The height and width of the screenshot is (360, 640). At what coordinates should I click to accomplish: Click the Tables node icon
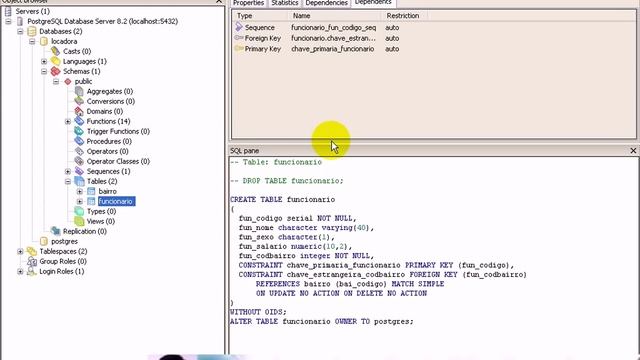pos(79,181)
